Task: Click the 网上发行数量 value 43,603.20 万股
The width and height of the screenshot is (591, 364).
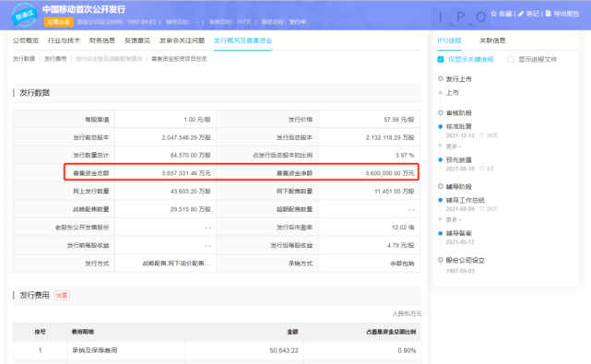Action: click(x=190, y=191)
